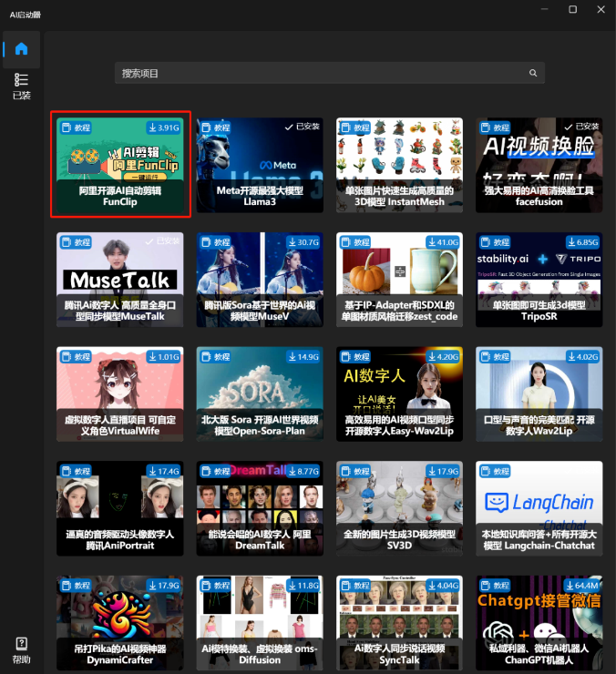This screenshot has width=616, height=674.
Task: Open the Langchain-Chatchat project card
Action: [x=539, y=508]
